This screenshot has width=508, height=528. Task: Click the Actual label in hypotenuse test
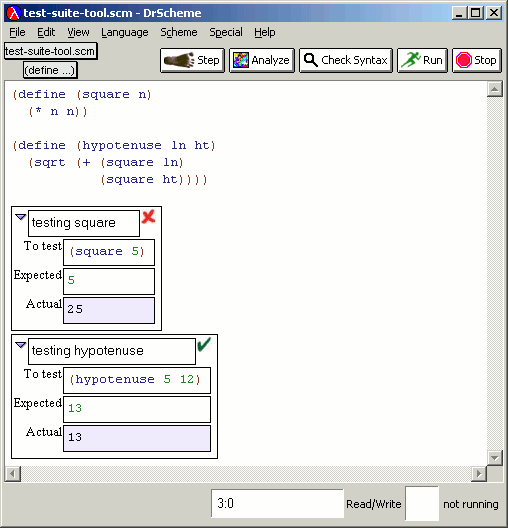(x=44, y=432)
